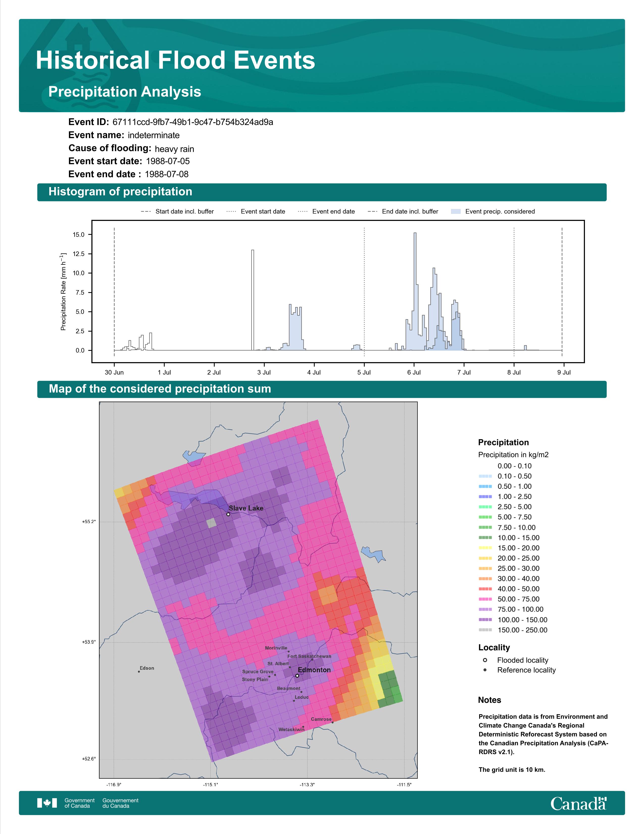Click the +55.2° latitude label
644x834 pixels.
coord(89,522)
